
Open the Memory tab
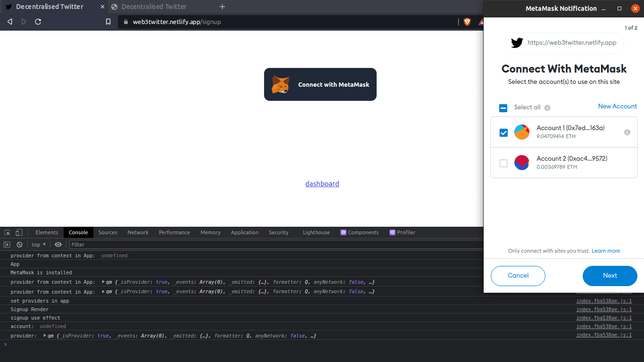210,232
